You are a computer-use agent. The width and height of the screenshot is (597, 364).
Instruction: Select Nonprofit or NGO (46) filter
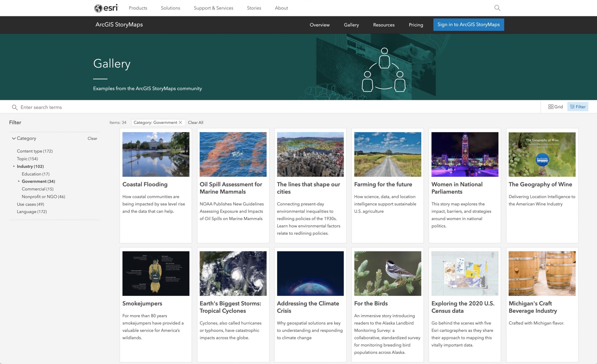coord(43,197)
